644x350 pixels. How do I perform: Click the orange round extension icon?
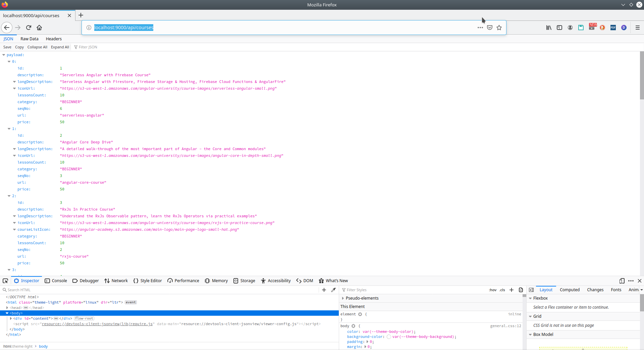[602, 28]
